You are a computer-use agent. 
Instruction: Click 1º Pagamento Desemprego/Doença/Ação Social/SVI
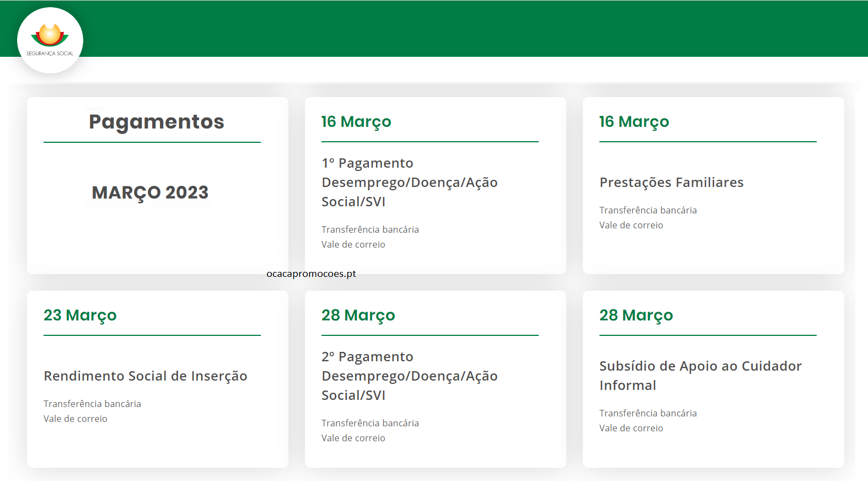pos(409,183)
